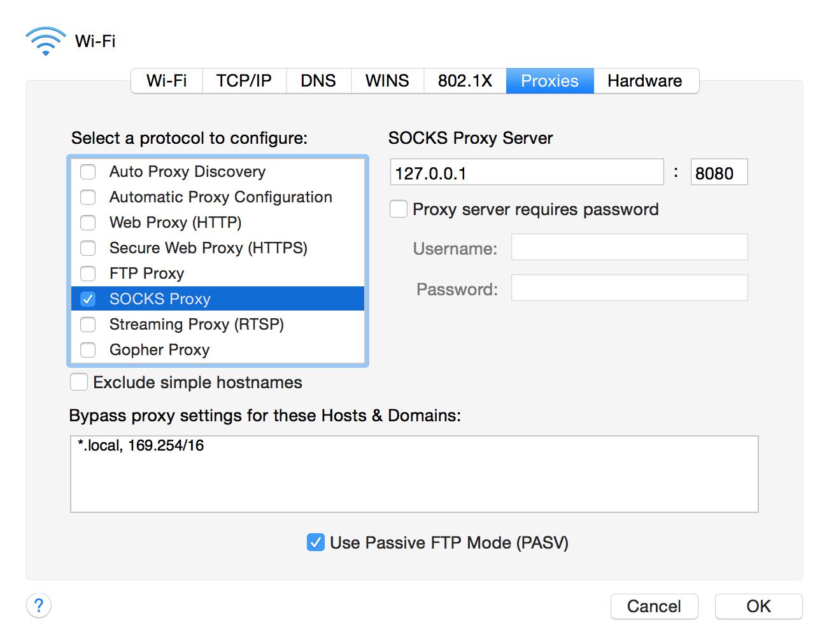Click the OK button
The height and width of the screenshot is (644, 829).
pos(758,606)
